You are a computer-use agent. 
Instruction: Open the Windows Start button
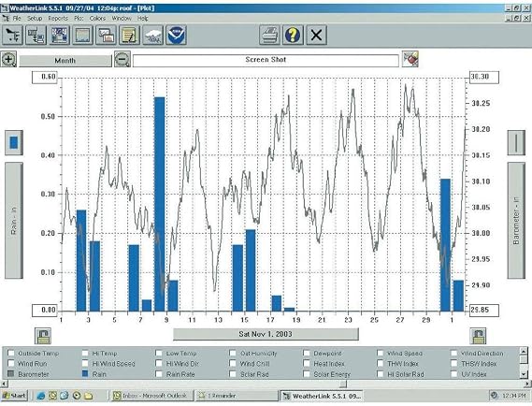(x=14, y=396)
